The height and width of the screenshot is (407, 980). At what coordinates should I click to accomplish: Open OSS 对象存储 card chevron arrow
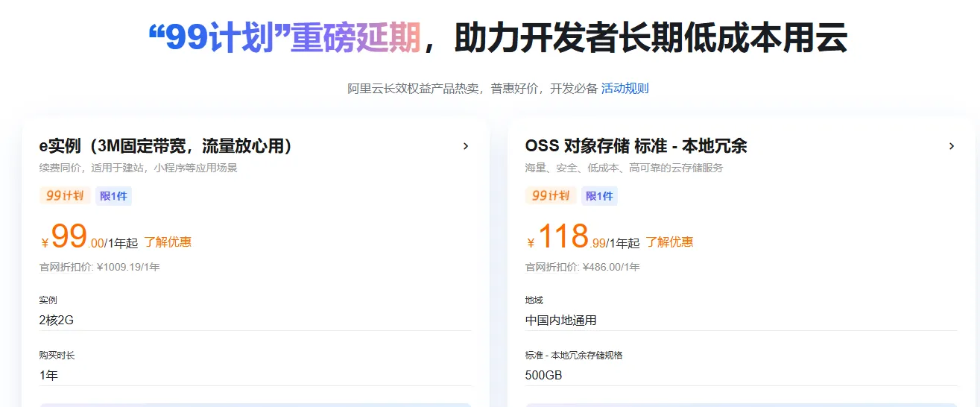tap(952, 146)
